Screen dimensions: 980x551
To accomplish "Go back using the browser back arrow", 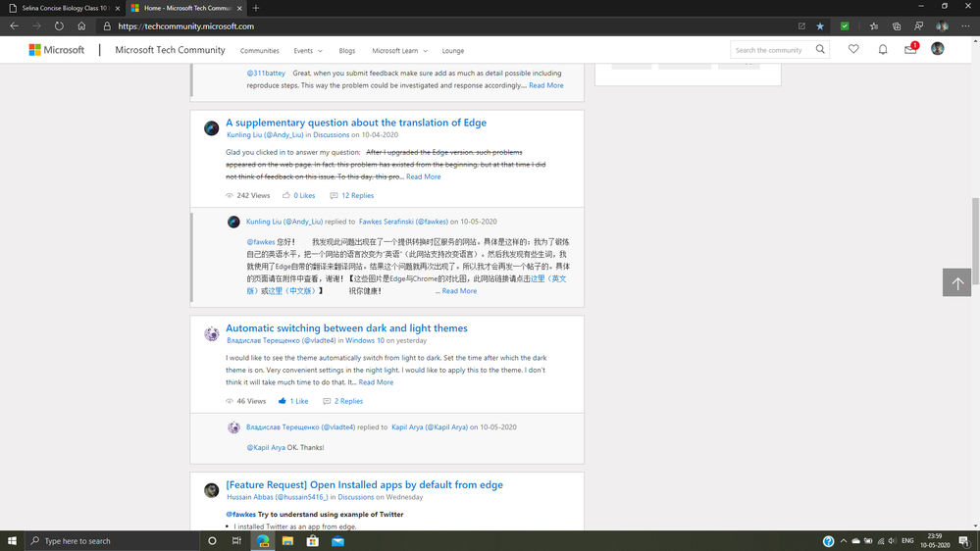I will pyautogui.click(x=15, y=26).
